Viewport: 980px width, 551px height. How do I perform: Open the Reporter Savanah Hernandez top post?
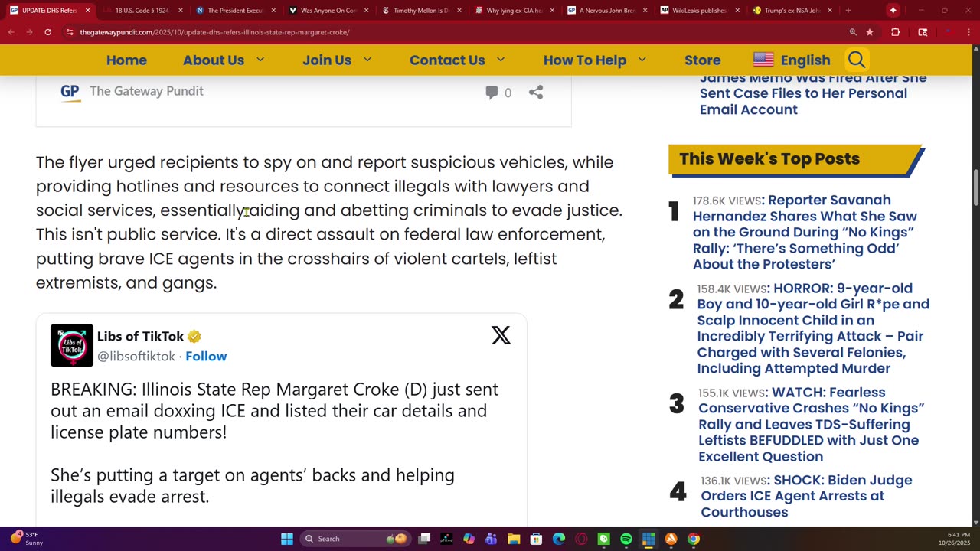[805, 232]
